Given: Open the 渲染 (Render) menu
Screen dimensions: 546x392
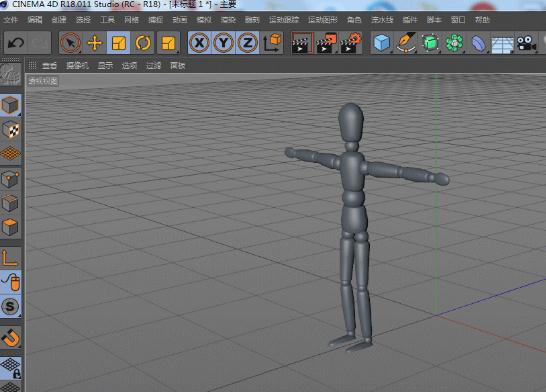Looking at the screenshot, I should [x=228, y=20].
